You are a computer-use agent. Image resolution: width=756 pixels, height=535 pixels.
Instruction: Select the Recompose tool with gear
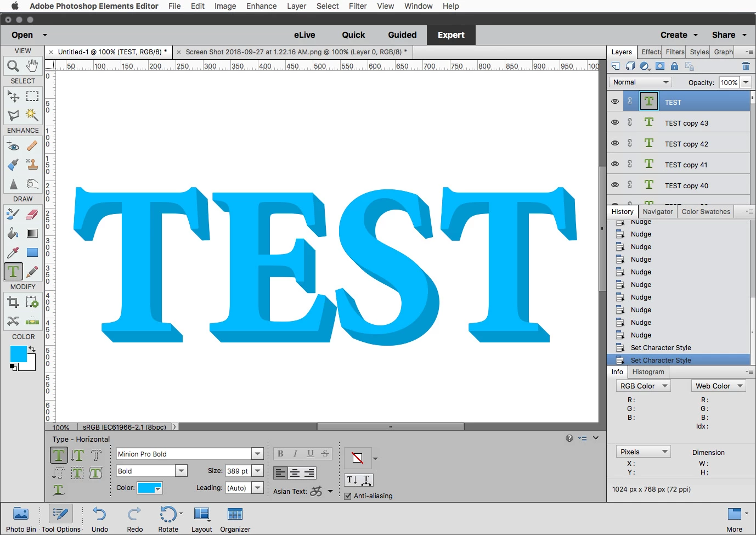[x=32, y=302]
